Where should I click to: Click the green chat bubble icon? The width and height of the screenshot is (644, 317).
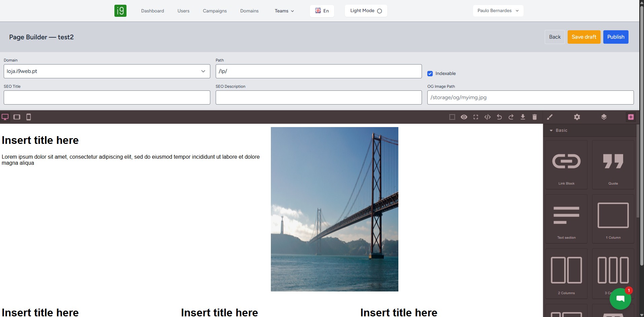pos(620,299)
